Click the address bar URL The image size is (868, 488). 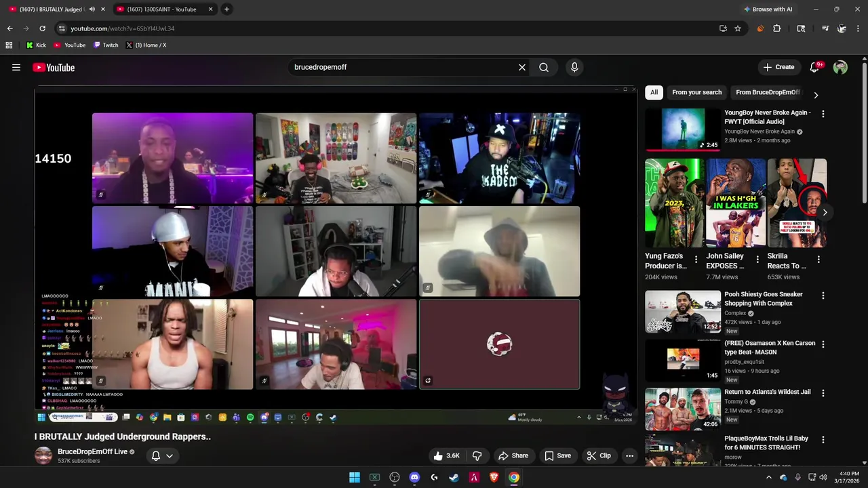[x=123, y=28]
